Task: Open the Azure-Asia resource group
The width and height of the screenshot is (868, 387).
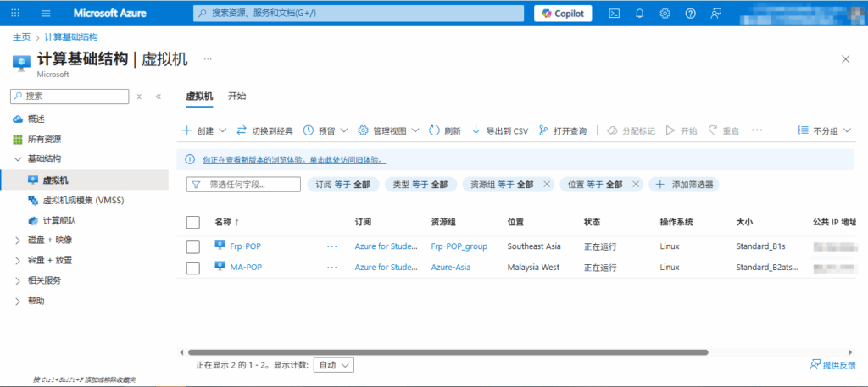Action: (451, 267)
